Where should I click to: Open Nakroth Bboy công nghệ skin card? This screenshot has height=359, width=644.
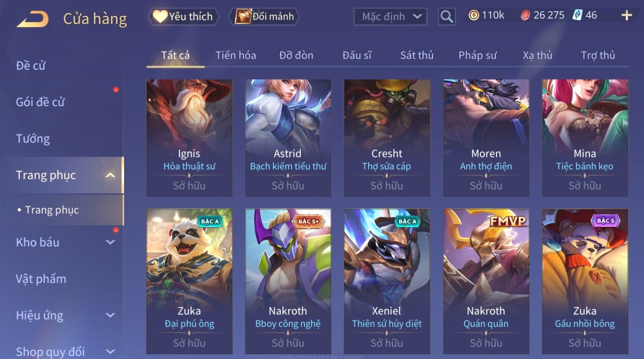coord(288,281)
